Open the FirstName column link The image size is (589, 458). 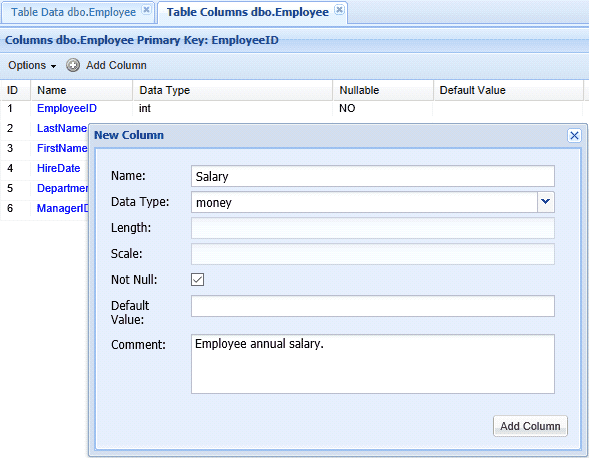[62, 148]
